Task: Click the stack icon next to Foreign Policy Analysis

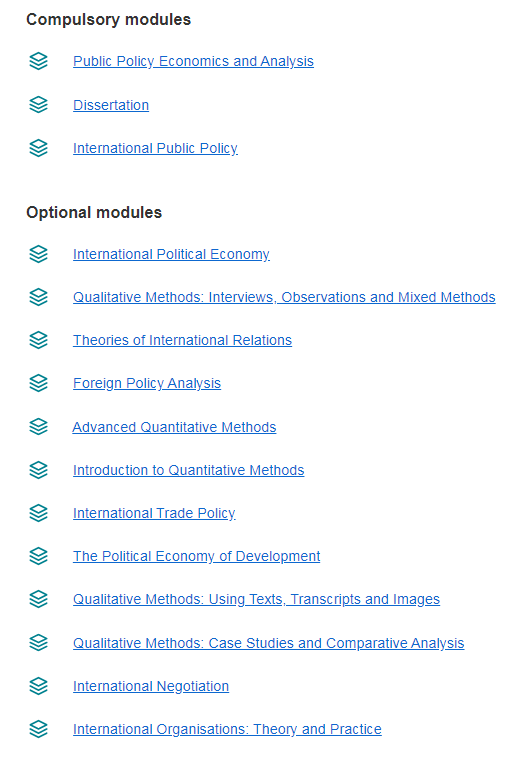Action: tap(38, 383)
